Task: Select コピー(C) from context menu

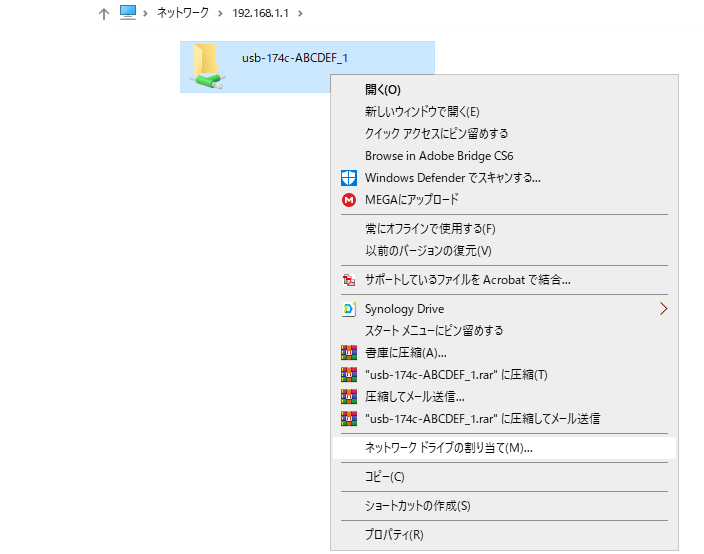Action: 504,477
